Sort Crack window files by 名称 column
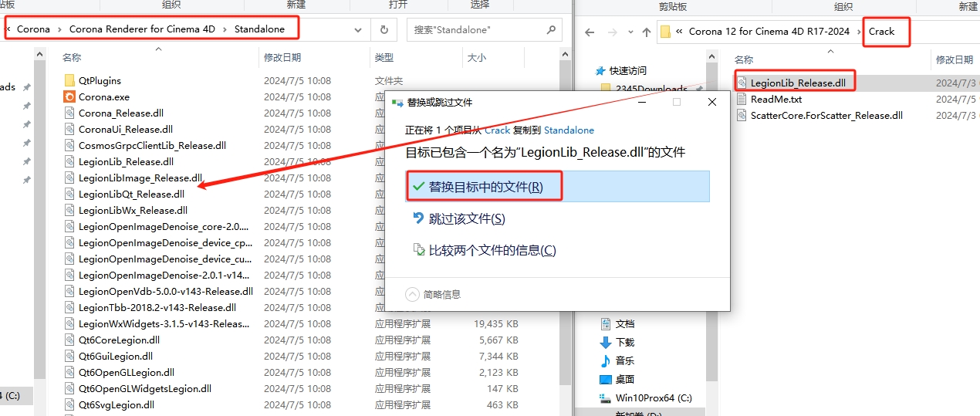This screenshot has height=416, width=980. pyautogui.click(x=743, y=59)
